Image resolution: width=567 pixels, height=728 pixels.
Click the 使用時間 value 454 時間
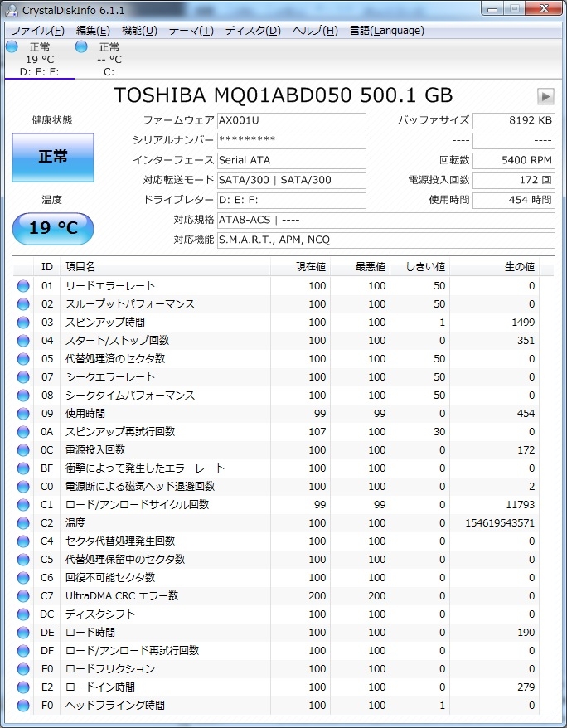coord(514,201)
